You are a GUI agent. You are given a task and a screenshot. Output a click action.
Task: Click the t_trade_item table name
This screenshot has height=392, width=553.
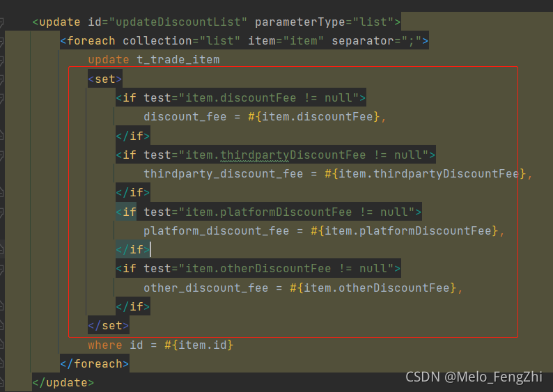click(178, 60)
